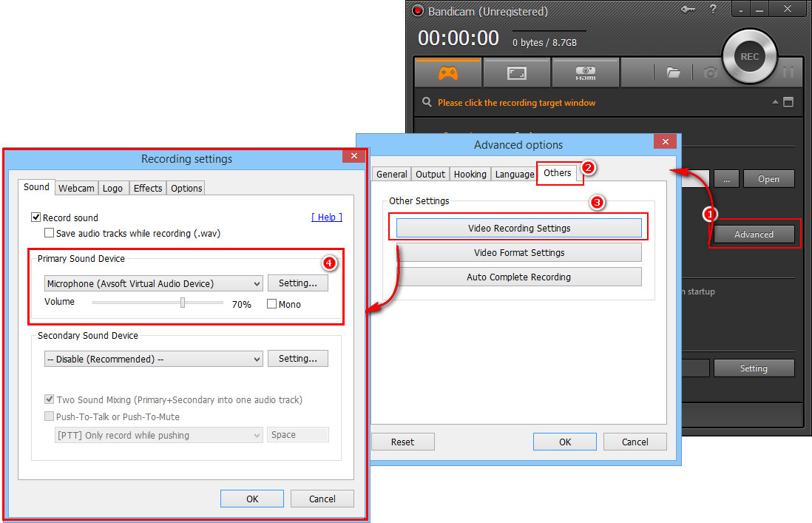Select the game recording mode gamepad icon
The image size is (812, 523).
click(x=448, y=73)
